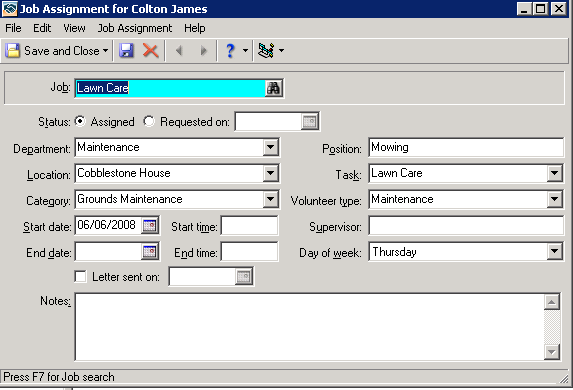The image size is (573, 390).
Task: Expand the Volunteer type dropdown
Action: tap(554, 199)
